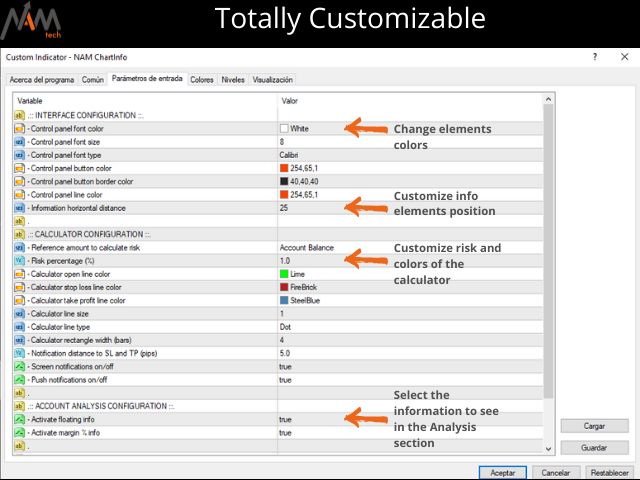Click the Cargar button
The width and height of the screenshot is (640, 480).
coord(594,426)
